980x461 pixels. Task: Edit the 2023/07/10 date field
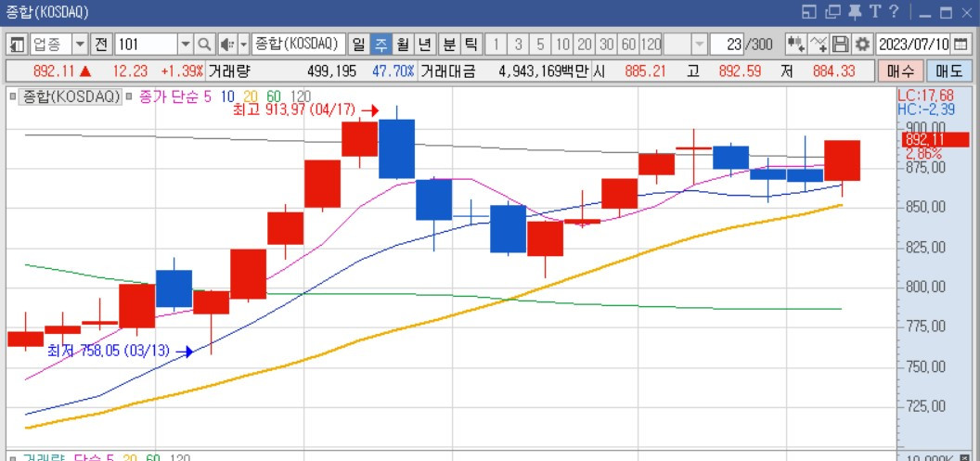914,45
